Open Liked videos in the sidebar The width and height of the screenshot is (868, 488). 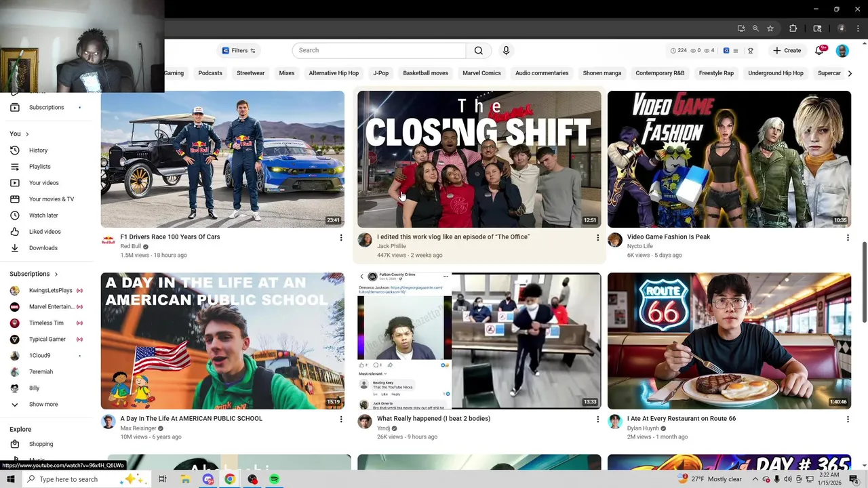click(46, 232)
